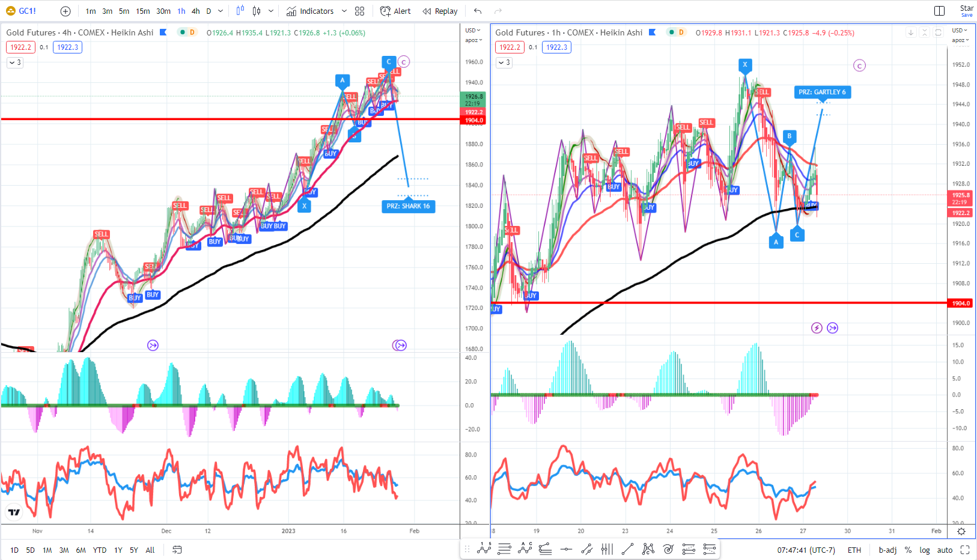Select the 5D date range
This screenshot has height=560, width=977.
[x=30, y=550]
